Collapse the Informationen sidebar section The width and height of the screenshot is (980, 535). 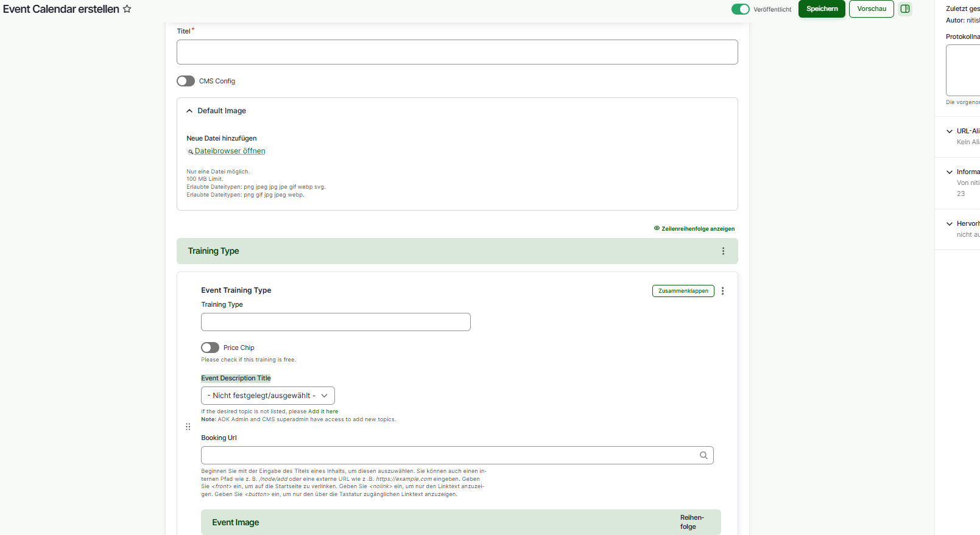(950, 172)
